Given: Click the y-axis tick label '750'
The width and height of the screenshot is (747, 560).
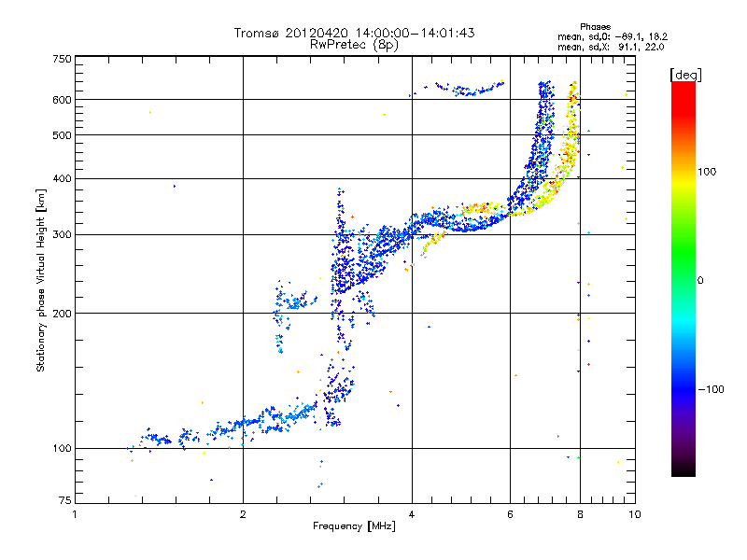Looking at the screenshot, I should coord(62,59).
